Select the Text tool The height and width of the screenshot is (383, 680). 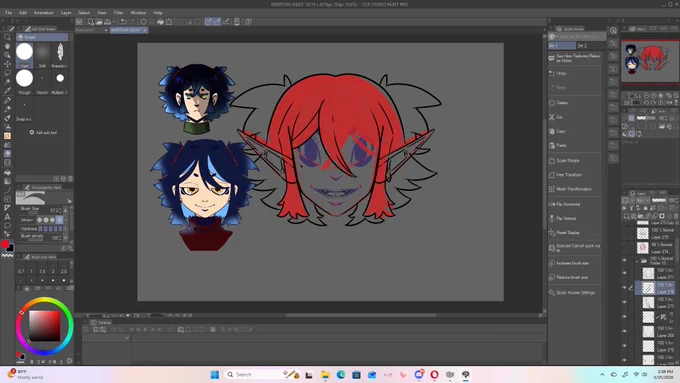click(7, 217)
